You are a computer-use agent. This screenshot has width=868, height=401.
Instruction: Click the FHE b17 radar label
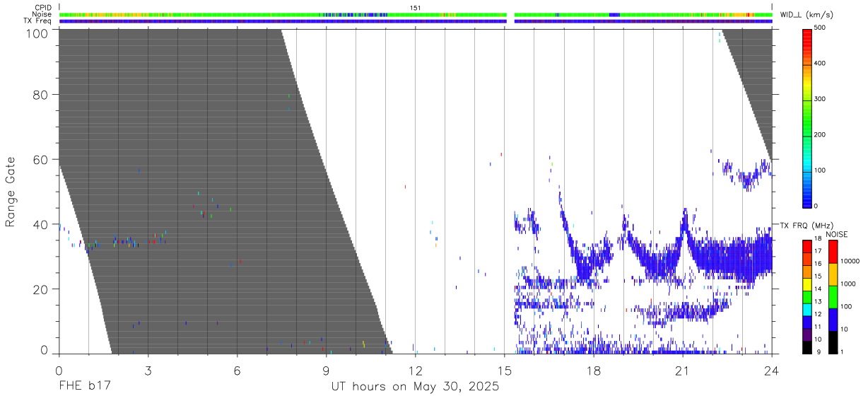85,386
